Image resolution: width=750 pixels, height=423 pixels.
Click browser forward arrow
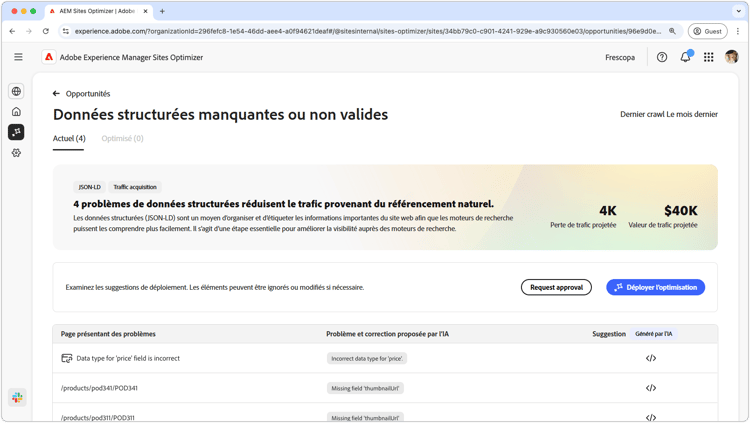(x=29, y=31)
